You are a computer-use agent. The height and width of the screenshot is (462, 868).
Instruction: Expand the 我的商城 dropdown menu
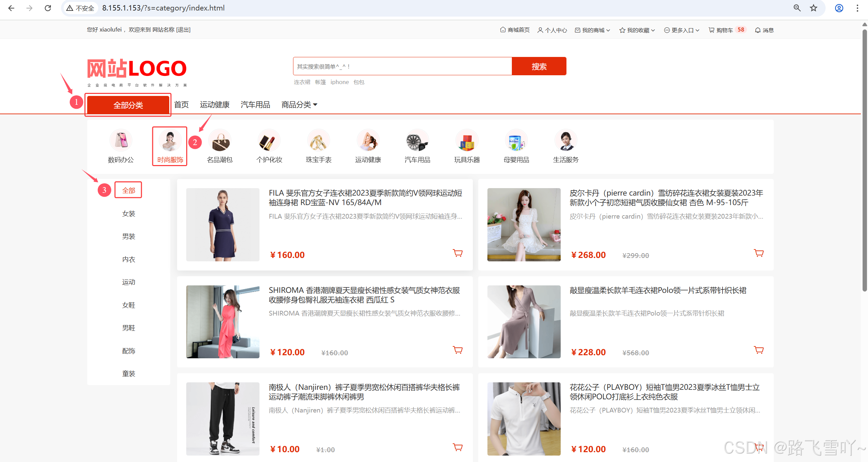(593, 30)
